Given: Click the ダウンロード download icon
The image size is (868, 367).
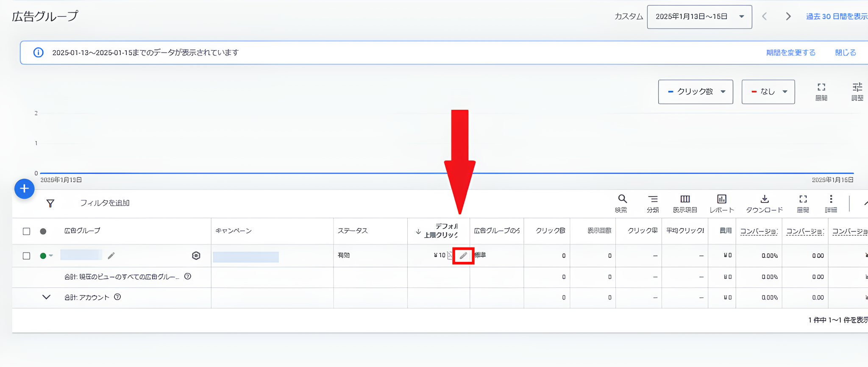Looking at the screenshot, I should click(x=764, y=199).
